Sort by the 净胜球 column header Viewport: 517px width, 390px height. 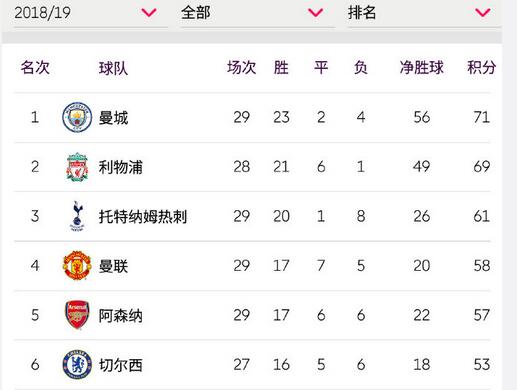(422, 68)
